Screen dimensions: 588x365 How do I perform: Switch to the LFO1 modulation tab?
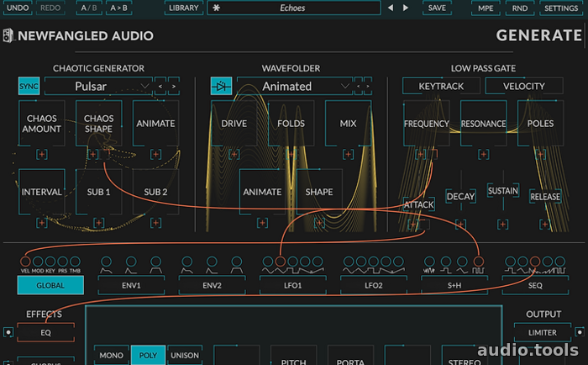293,285
